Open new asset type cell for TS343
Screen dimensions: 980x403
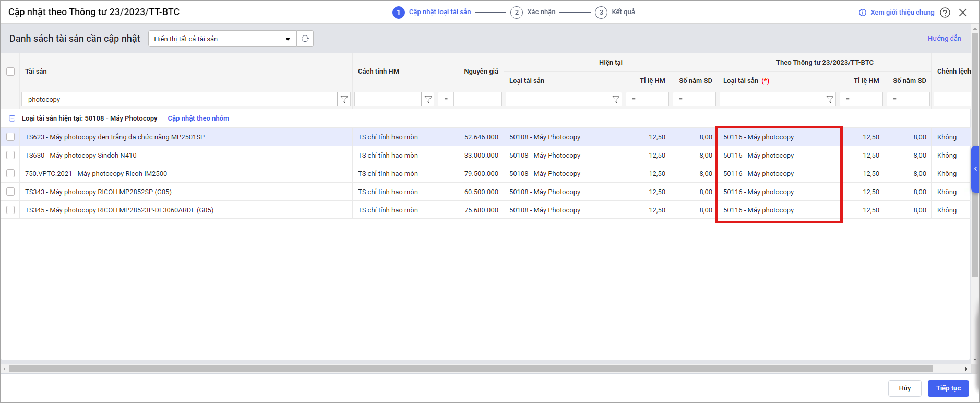point(778,192)
